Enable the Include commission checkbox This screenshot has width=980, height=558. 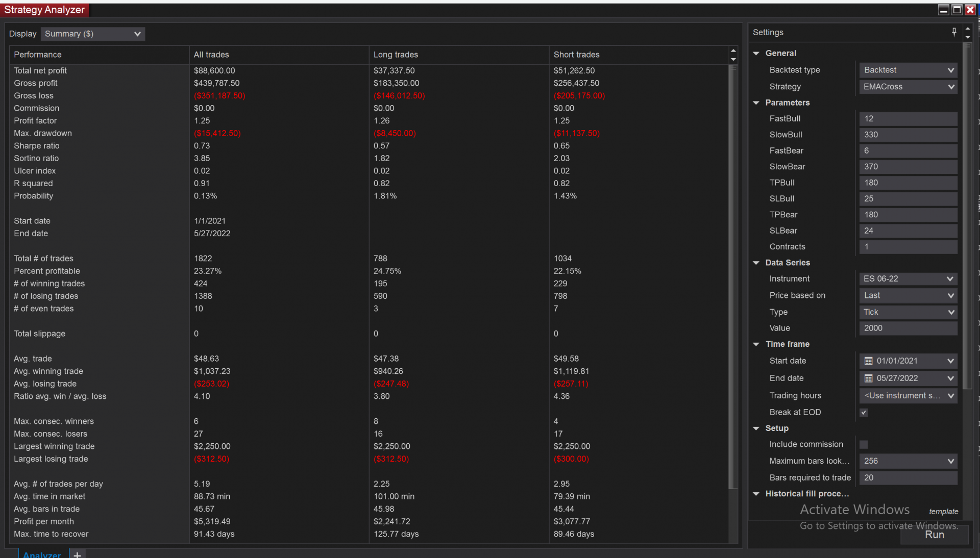tap(864, 445)
